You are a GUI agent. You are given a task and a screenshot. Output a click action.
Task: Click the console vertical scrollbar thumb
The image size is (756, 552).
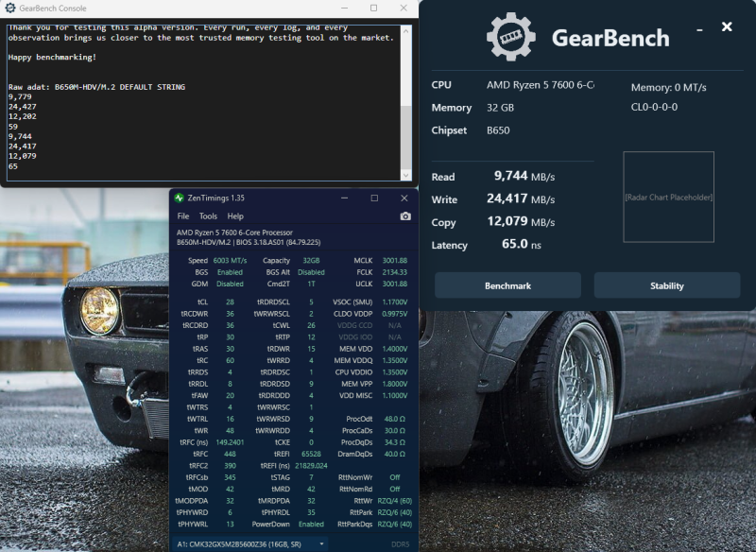point(406,136)
